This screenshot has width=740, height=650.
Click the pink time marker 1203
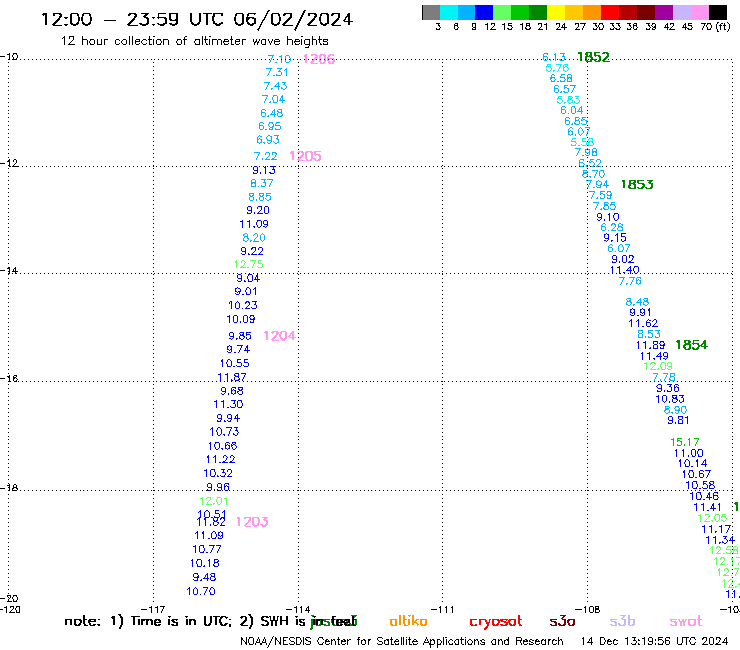tap(252, 522)
